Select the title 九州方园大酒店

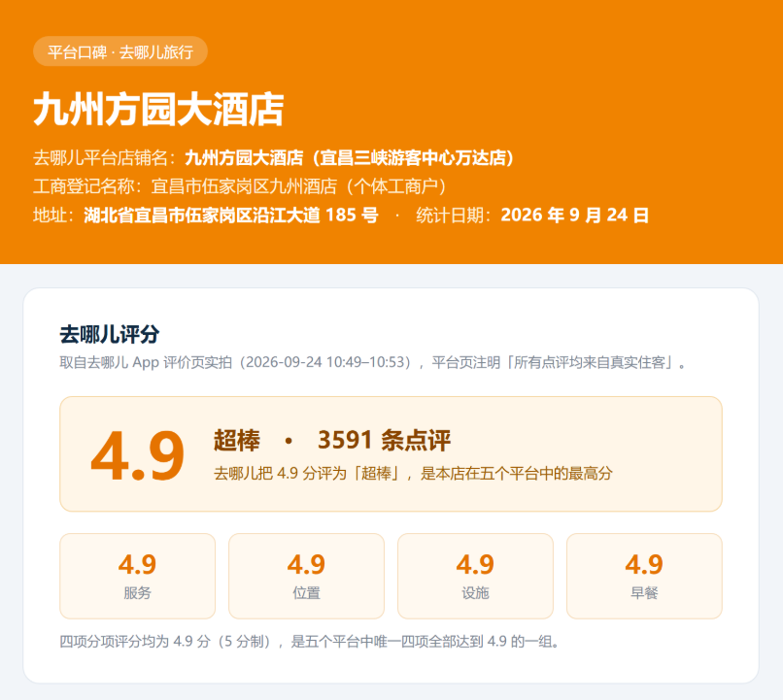(x=158, y=110)
